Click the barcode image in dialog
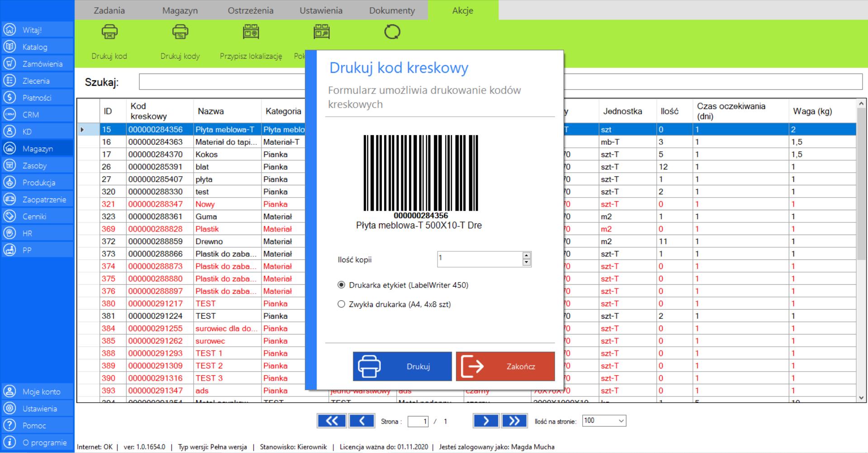Viewport: 868px width, 453px height. pos(421,173)
